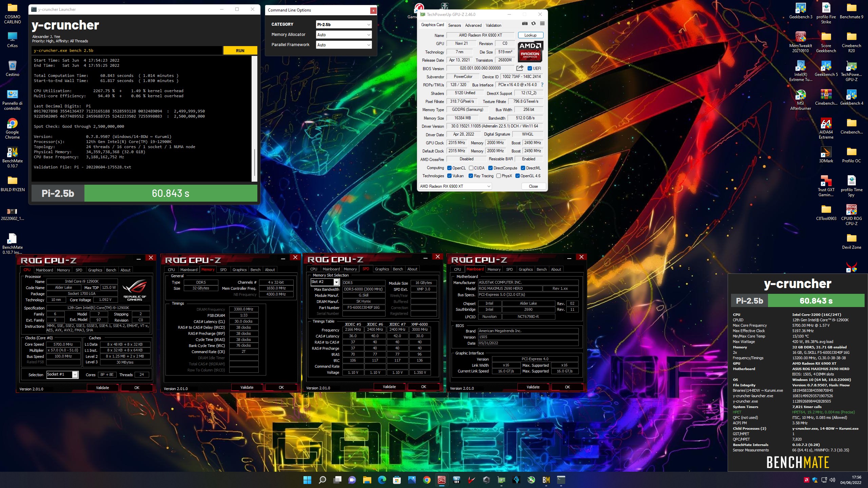Open GPU selector dropdown at GPU-Z bottom
868x488 pixels.
point(455,186)
